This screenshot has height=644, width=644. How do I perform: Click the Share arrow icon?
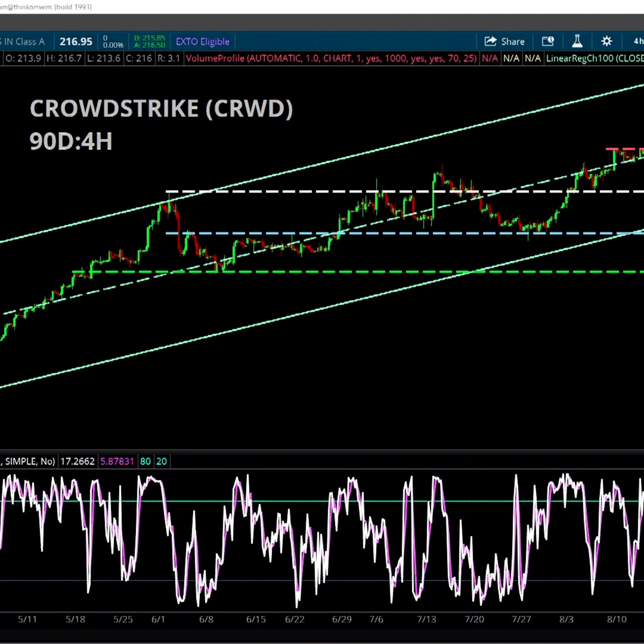click(x=490, y=41)
